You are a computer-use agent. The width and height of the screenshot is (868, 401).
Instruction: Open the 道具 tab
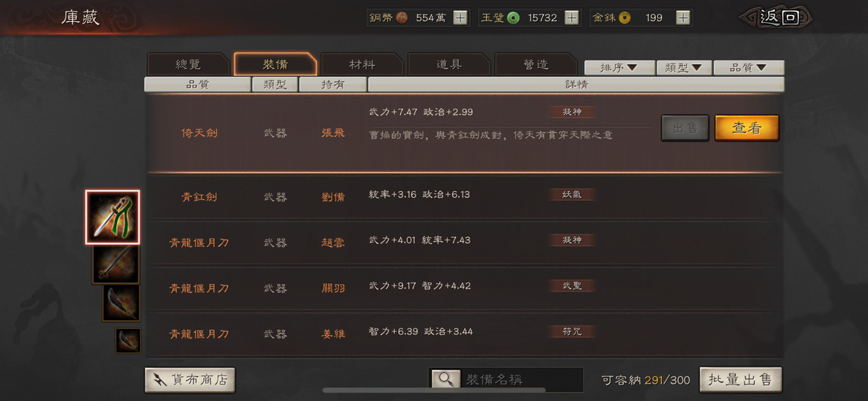coord(449,64)
